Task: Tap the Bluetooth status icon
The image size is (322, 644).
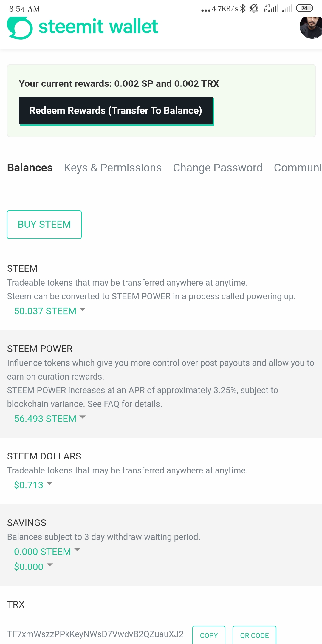Action: [x=243, y=8]
